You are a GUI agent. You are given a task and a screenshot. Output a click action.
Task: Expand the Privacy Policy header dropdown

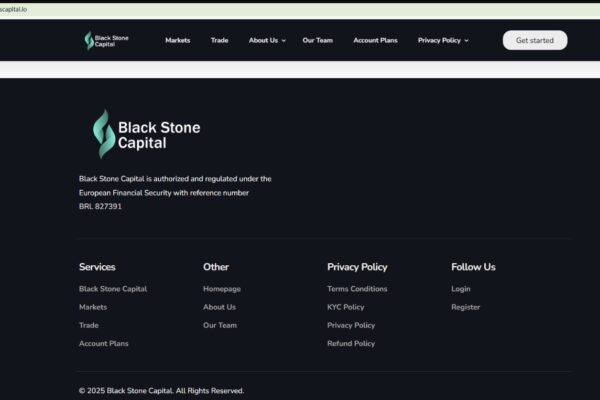pos(443,40)
